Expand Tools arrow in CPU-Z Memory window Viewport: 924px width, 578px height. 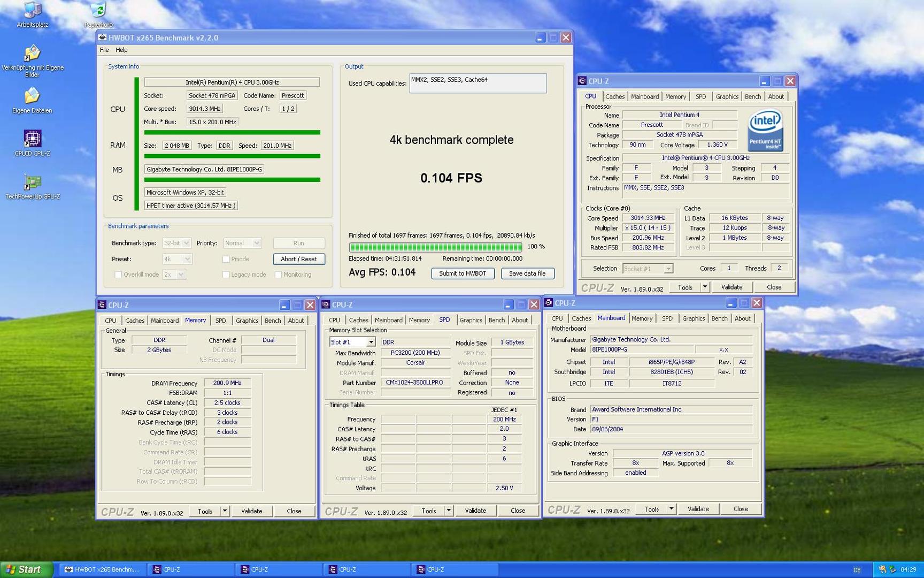tap(225, 511)
